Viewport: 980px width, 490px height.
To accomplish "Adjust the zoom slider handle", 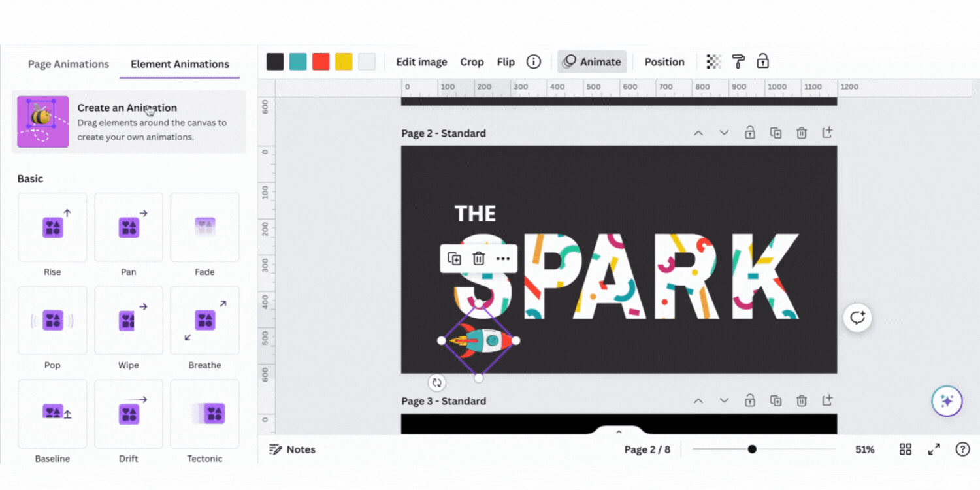I will (x=752, y=449).
